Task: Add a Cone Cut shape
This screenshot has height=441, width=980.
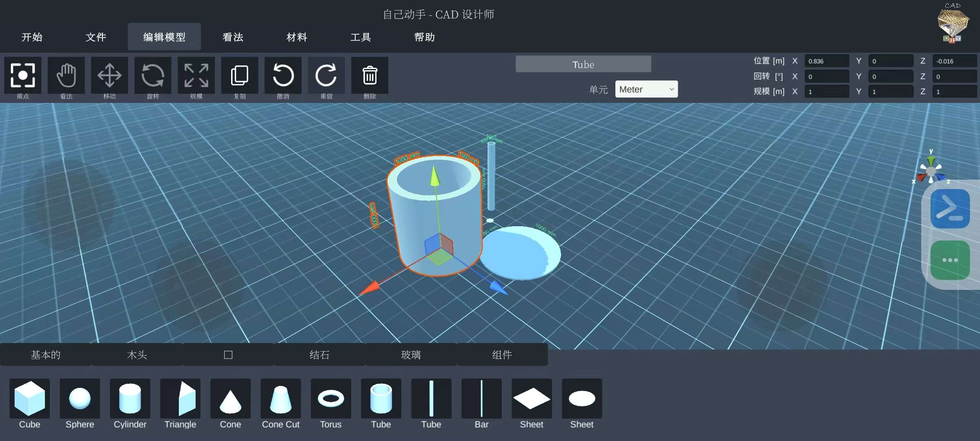Action: [x=281, y=399]
